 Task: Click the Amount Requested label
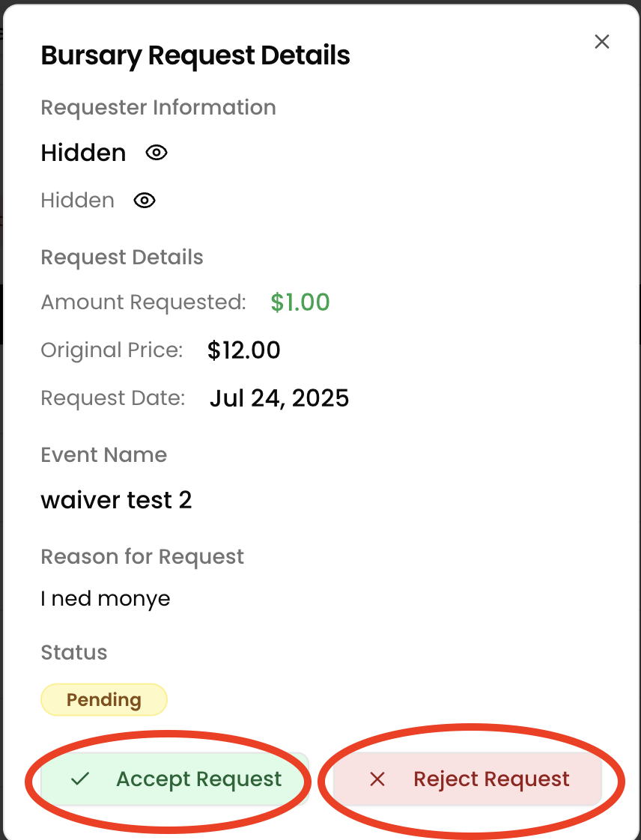[x=143, y=302]
